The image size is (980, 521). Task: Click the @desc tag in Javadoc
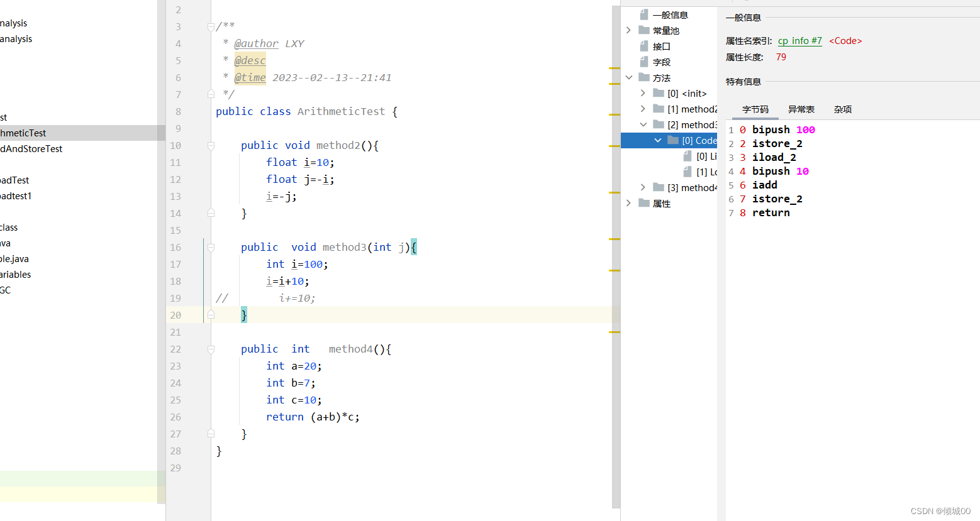coord(250,60)
